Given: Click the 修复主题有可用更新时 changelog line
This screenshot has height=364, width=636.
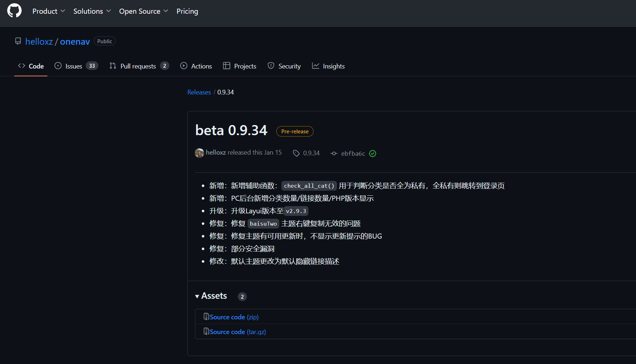Looking at the screenshot, I should (295, 236).
